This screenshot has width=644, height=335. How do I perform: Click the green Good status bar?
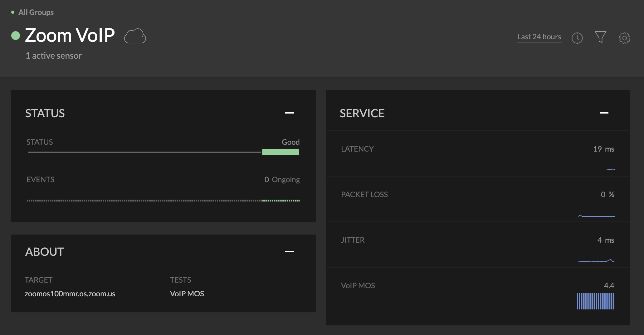(x=281, y=152)
